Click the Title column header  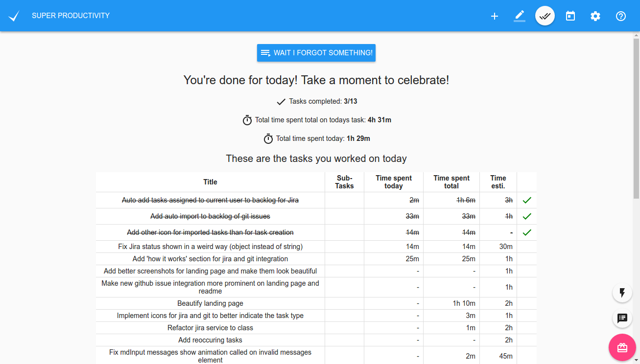pyautogui.click(x=210, y=182)
